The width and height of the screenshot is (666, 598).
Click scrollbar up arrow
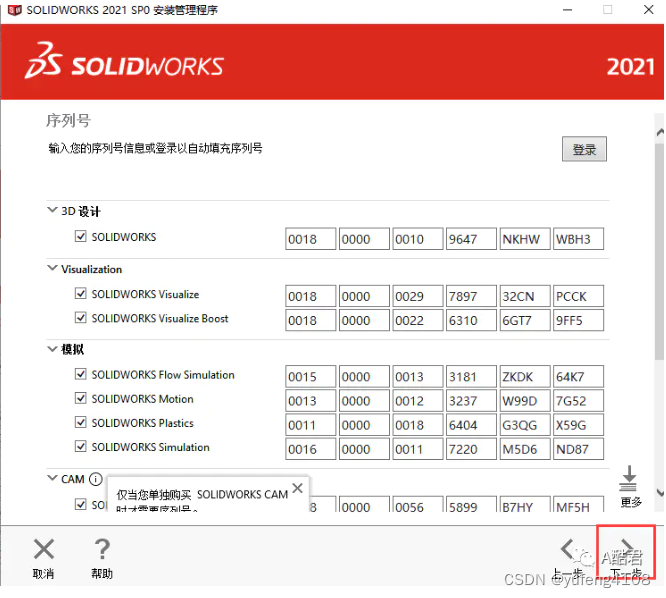pos(660,133)
